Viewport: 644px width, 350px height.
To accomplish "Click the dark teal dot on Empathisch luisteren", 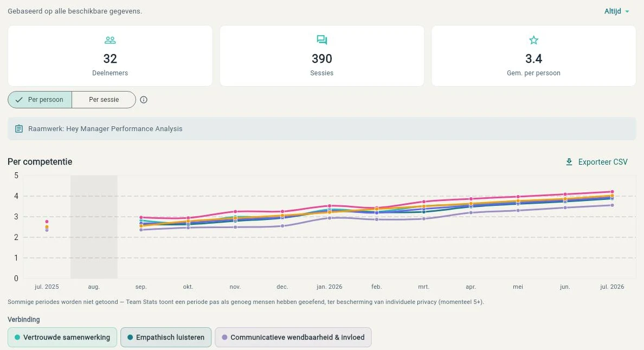I will [130, 338].
